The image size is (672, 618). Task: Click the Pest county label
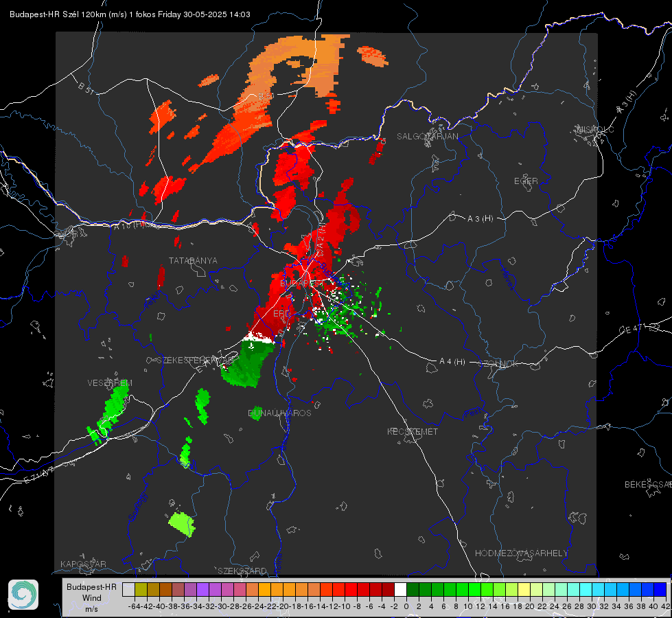(x=472, y=413)
